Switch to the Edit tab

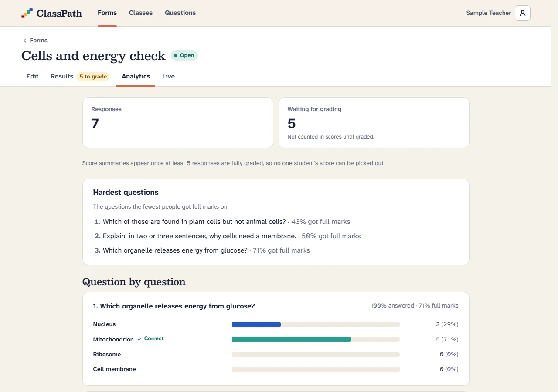point(32,76)
